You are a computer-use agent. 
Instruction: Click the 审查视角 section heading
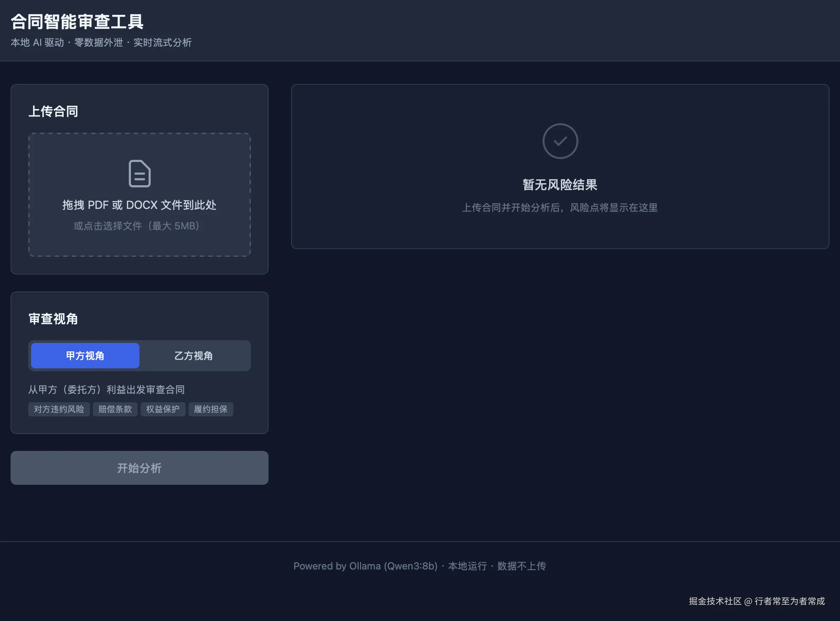[x=53, y=319]
